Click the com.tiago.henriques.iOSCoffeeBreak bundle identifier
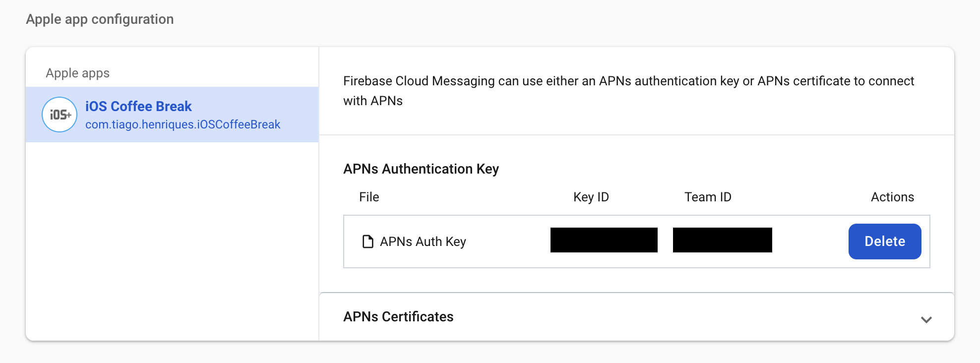The width and height of the screenshot is (980, 363). 183,124
